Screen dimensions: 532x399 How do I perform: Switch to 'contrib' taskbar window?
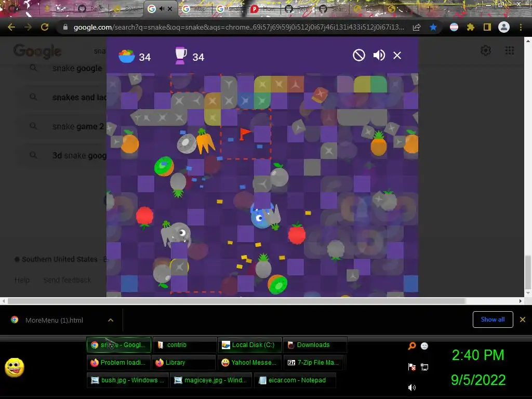coord(185,345)
